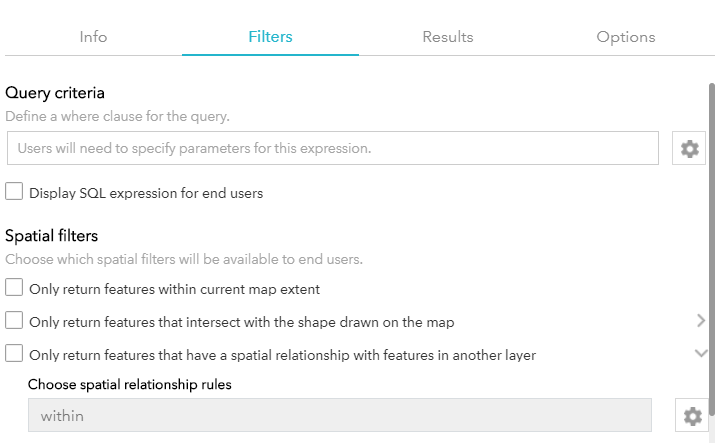716x443 pixels.
Task: Click the query where-clause expression field
Action: tap(333, 148)
